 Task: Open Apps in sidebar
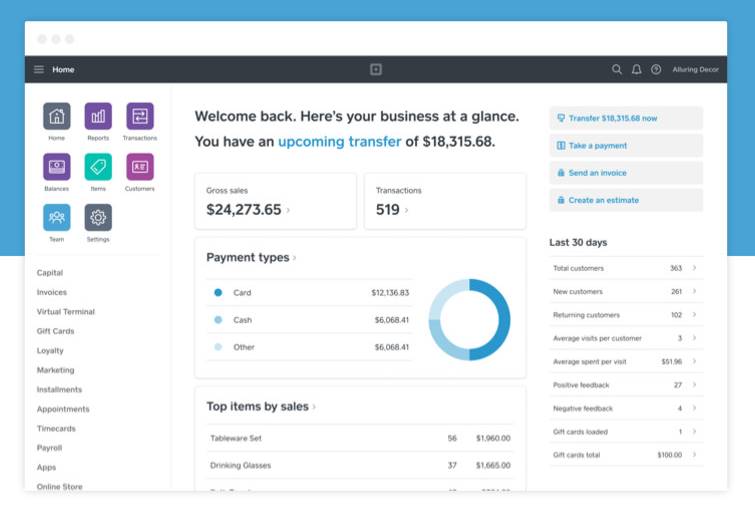pyautogui.click(x=46, y=467)
